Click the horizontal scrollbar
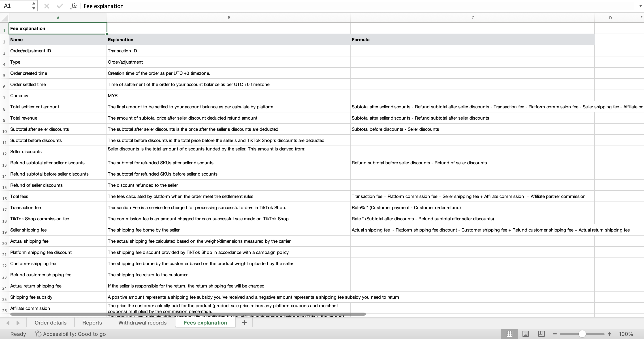The width and height of the screenshot is (644, 339). tap(188, 314)
